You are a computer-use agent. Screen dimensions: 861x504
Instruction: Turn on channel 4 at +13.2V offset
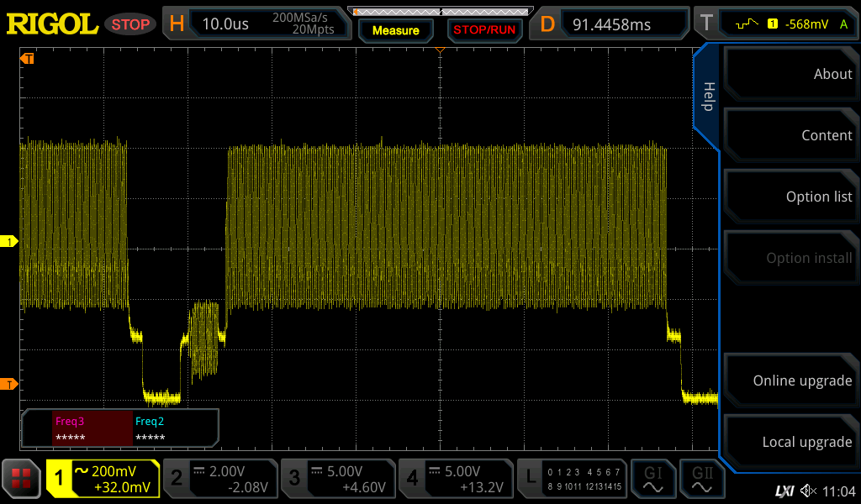point(455,479)
